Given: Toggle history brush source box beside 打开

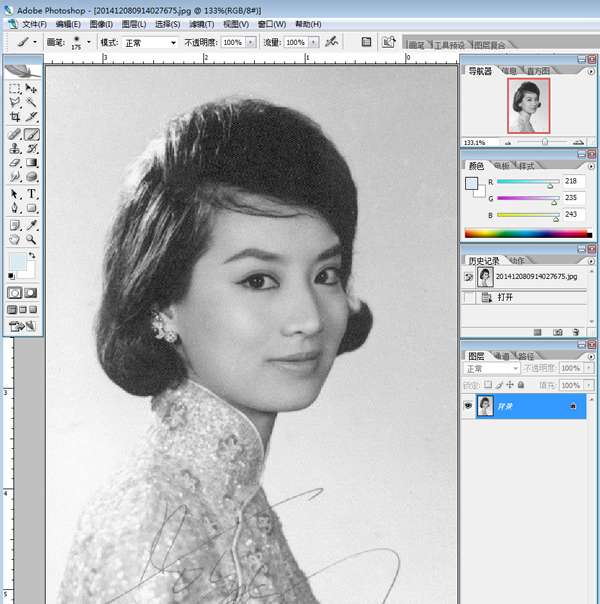Looking at the screenshot, I should pos(470,297).
